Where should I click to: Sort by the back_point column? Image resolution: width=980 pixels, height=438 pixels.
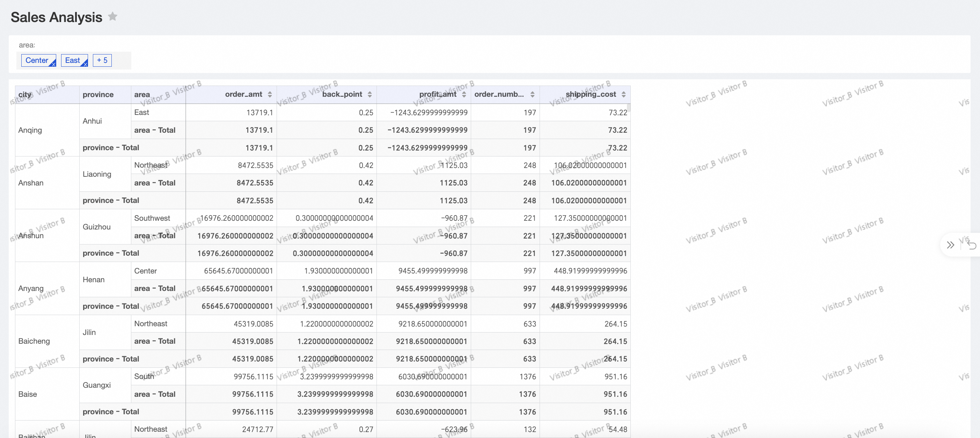tap(370, 94)
